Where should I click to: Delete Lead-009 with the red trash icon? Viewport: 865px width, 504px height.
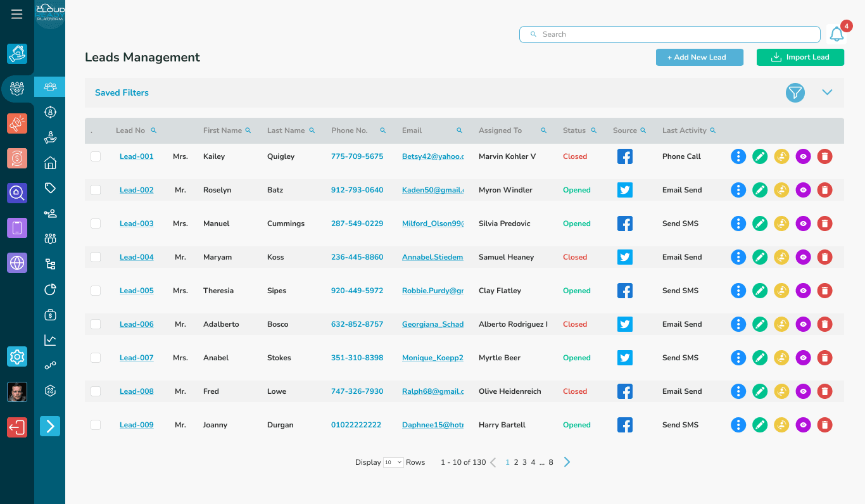(824, 424)
